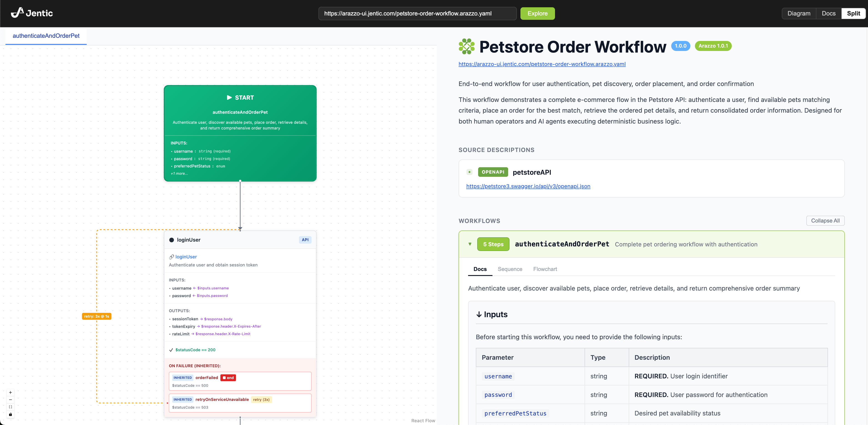Fit the diagram to view
This screenshot has width=868, height=425.
pos(10,407)
